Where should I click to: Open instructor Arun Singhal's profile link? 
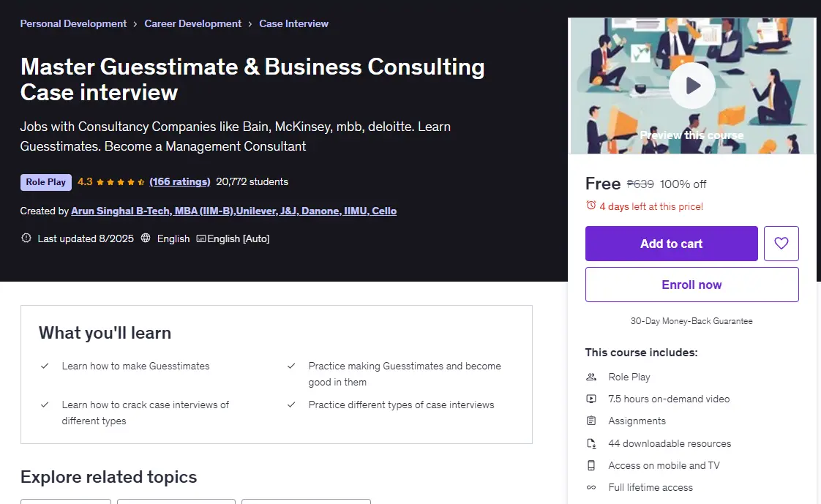click(233, 211)
